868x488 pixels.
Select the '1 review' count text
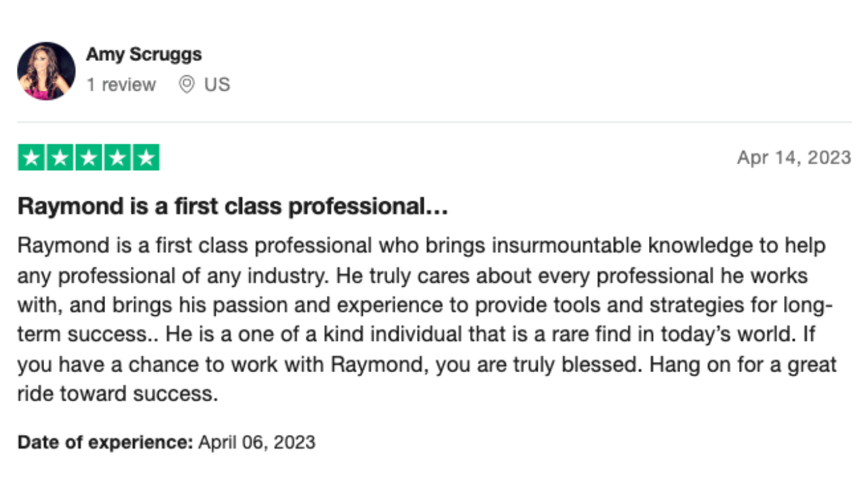pyautogui.click(x=121, y=85)
